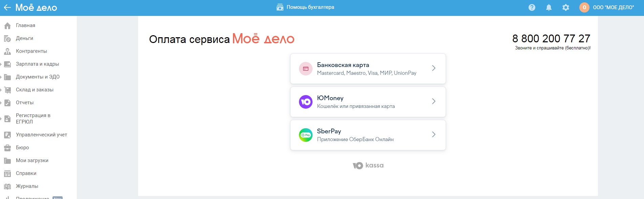Click subtitle Mastercard, Maestro, Visa, МИР, UnionPay
The width and height of the screenshot is (644, 199).
click(367, 73)
